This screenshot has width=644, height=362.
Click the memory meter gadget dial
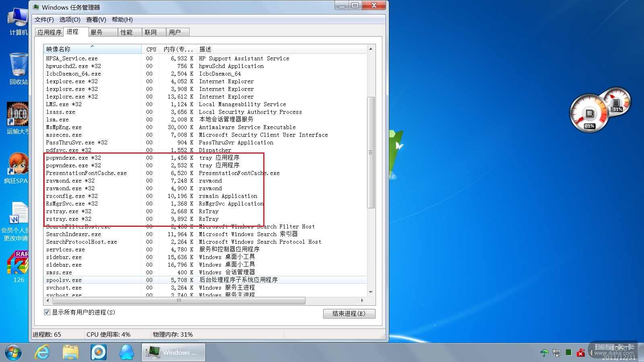pyautogui.click(x=616, y=101)
